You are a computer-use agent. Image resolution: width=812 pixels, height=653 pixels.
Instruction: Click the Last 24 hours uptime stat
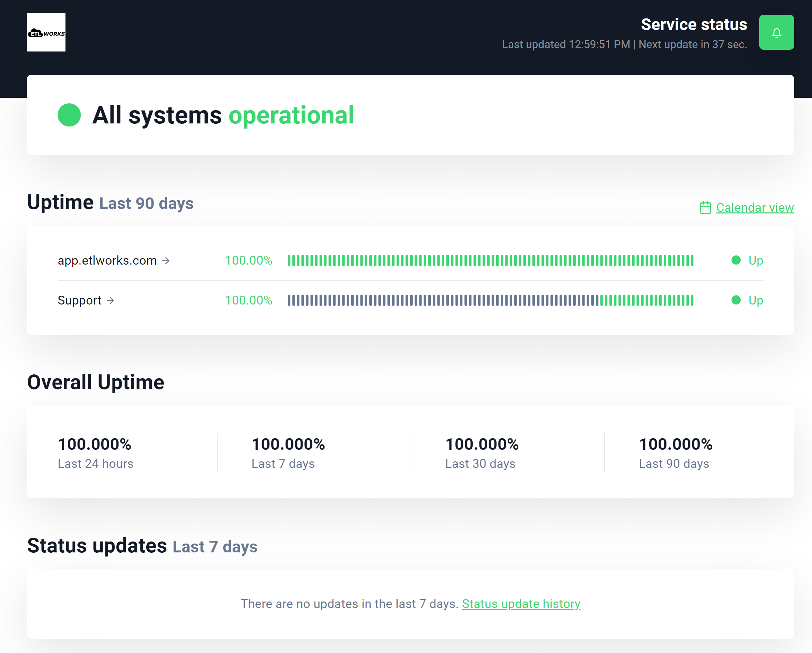point(95,452)
